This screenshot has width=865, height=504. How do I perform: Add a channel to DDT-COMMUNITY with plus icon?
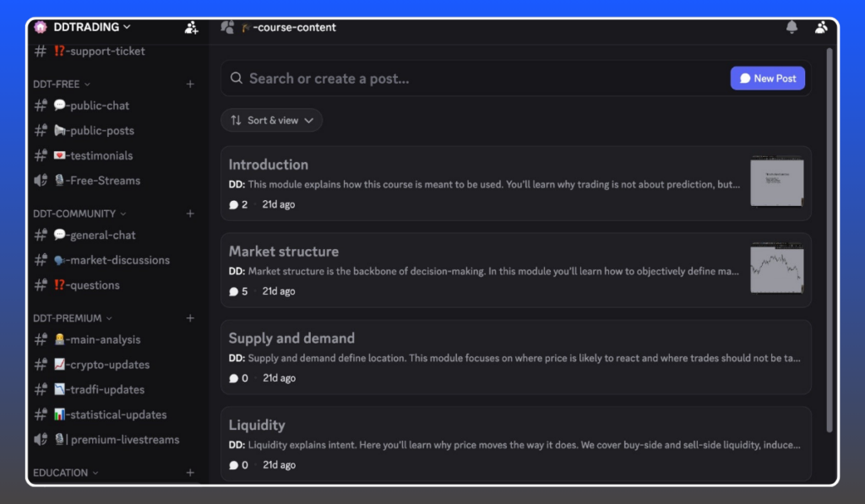(x=190, y=214)
